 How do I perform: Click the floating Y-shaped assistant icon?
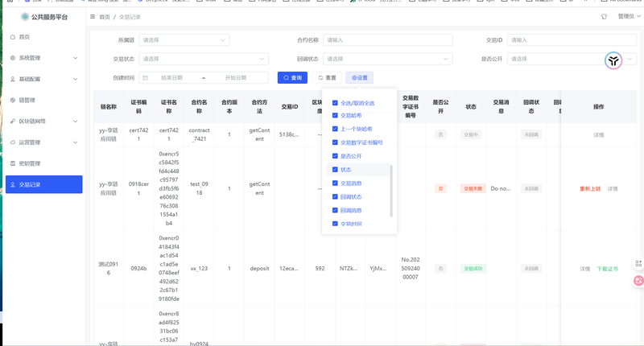click(613, 60)
